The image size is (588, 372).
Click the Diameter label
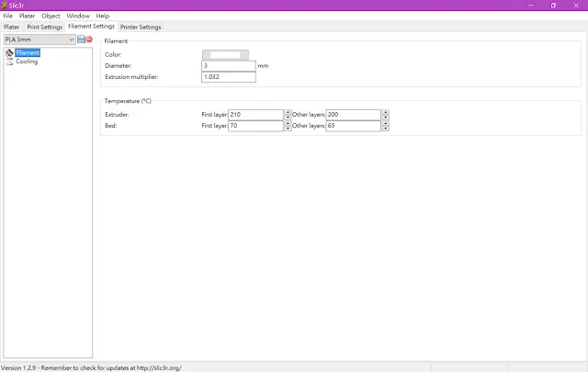tap(119, 65)
